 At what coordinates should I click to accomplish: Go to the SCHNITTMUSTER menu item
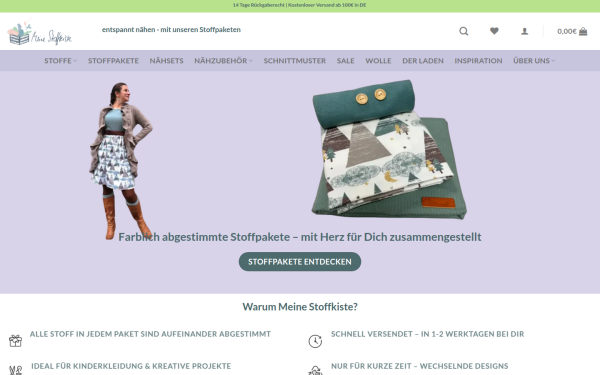pyautogui.click(x=295, y=61)
